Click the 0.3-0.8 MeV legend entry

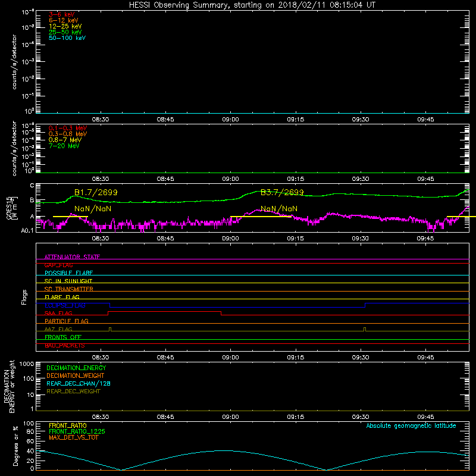pyautogui.click(x=68, y=134)
